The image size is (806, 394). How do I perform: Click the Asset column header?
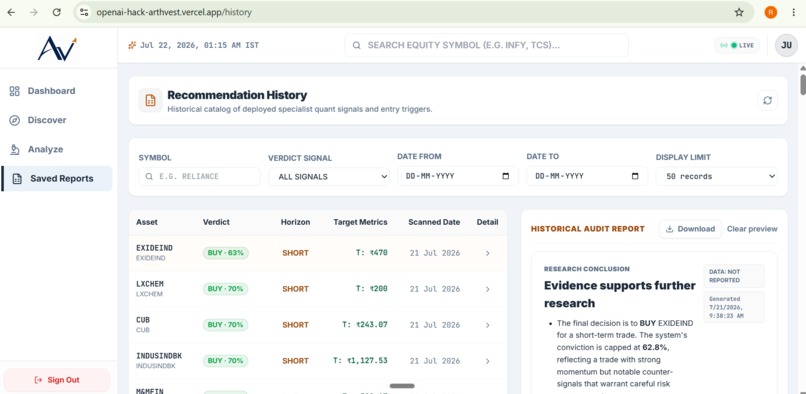pos(147,222)
